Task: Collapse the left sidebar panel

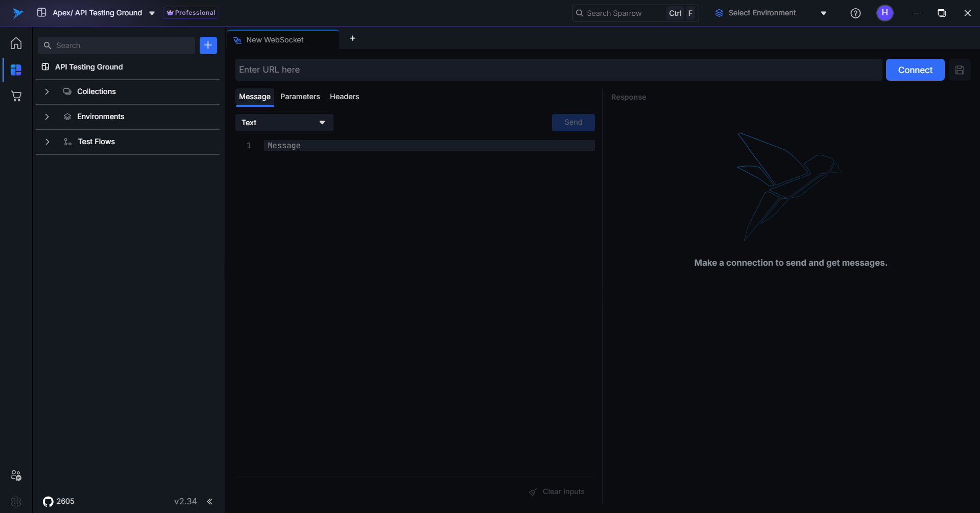Action: tap(209, 501)
